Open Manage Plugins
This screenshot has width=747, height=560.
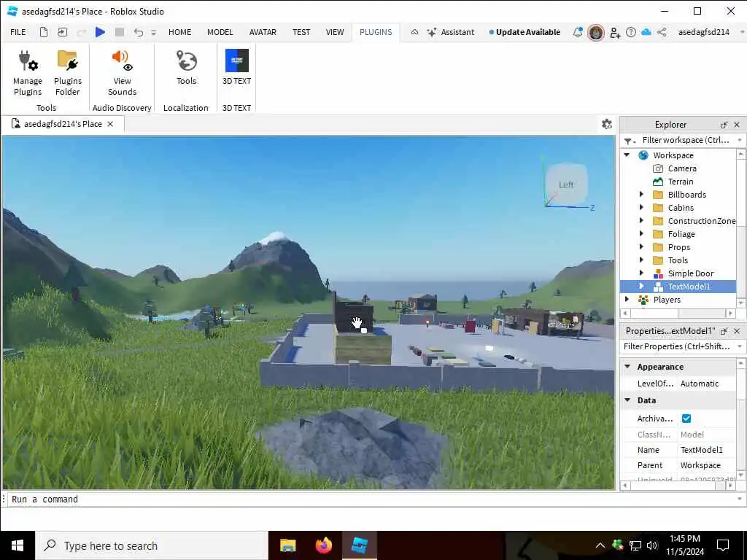point(28,73)
